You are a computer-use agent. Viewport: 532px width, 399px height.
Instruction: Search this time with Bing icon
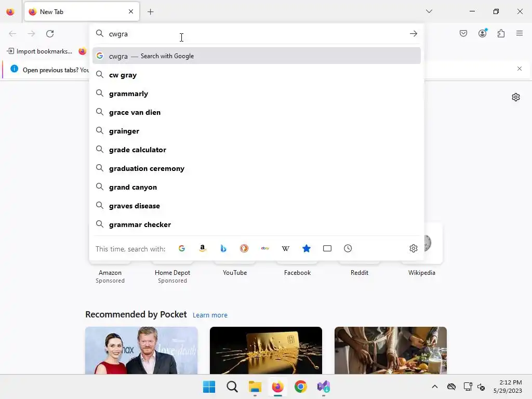coord(223,249)
